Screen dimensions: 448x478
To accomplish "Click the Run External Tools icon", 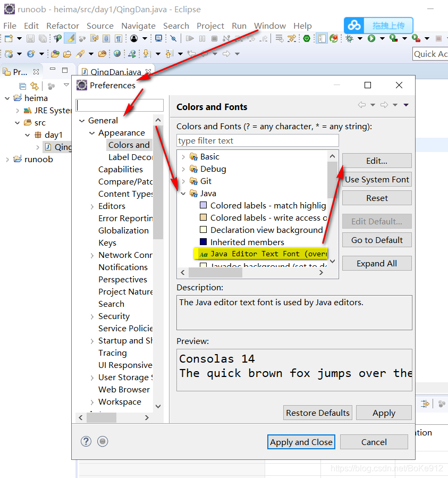I will click(x=416, y=38).
